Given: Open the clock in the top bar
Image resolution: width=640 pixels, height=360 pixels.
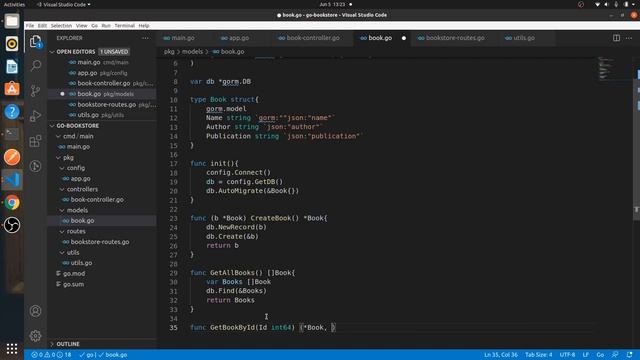Looking at the screenshot, I should [332, 4].
